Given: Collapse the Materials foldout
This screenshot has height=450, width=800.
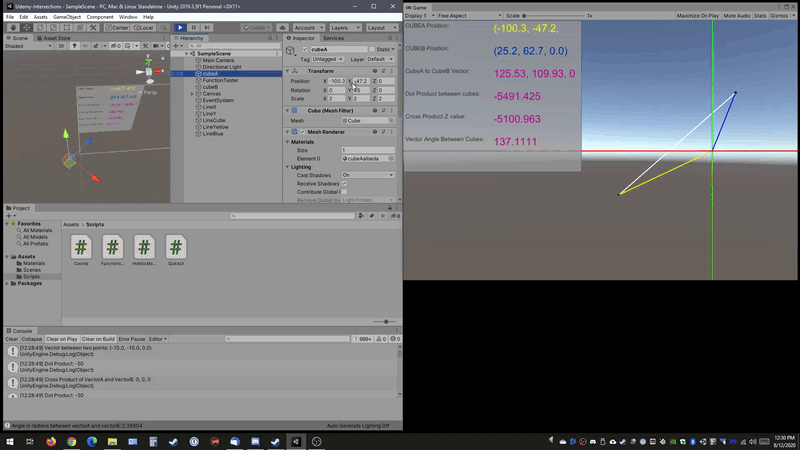Looking at the screenshot, I should 287,142.
